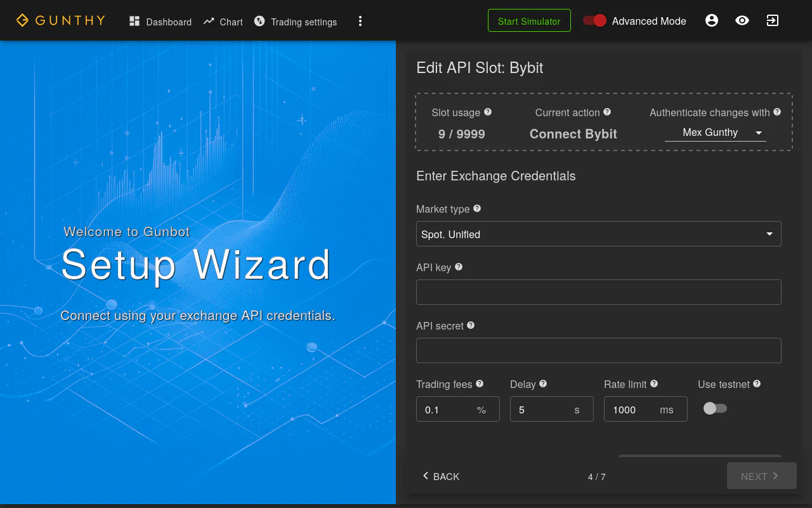Image resolution: width=812 pixels, height=508 pixels.
Task: Click the eye visibility icon in header
Action: tap(742, 20)
